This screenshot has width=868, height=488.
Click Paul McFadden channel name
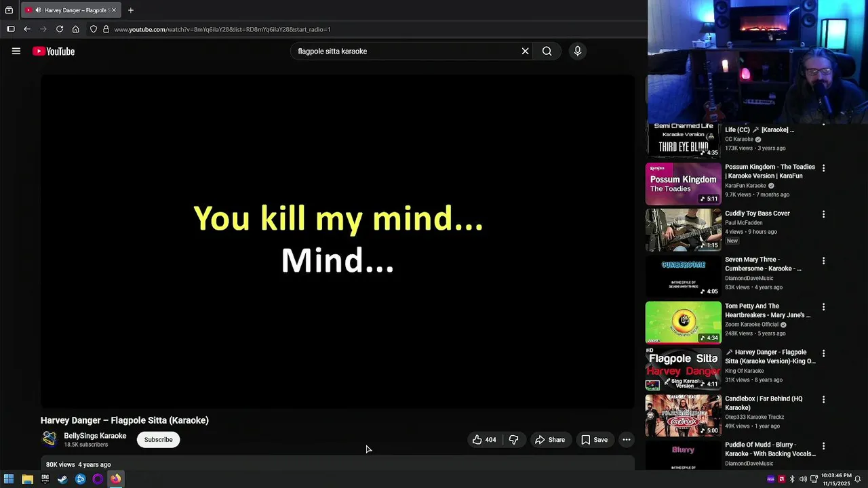click(x=743, y=222)
